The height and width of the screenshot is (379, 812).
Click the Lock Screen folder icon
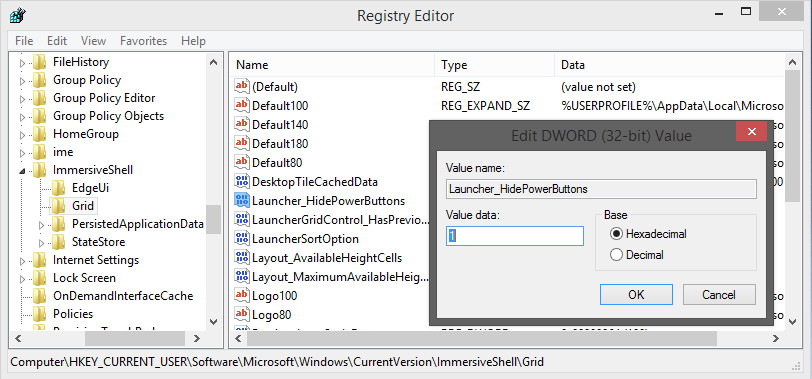tap(39, 278)
